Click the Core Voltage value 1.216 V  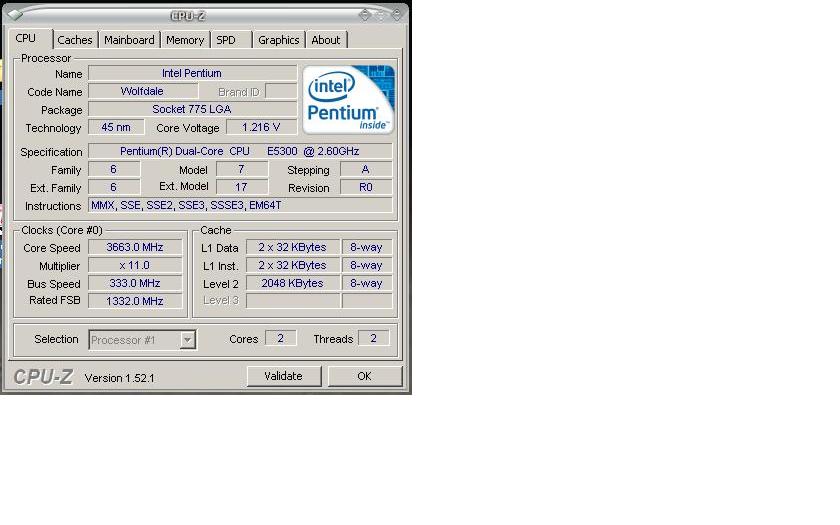(261, 128)
